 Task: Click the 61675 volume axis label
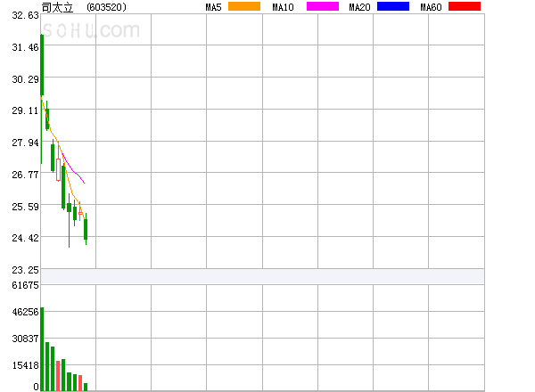(x=25, y=285)
